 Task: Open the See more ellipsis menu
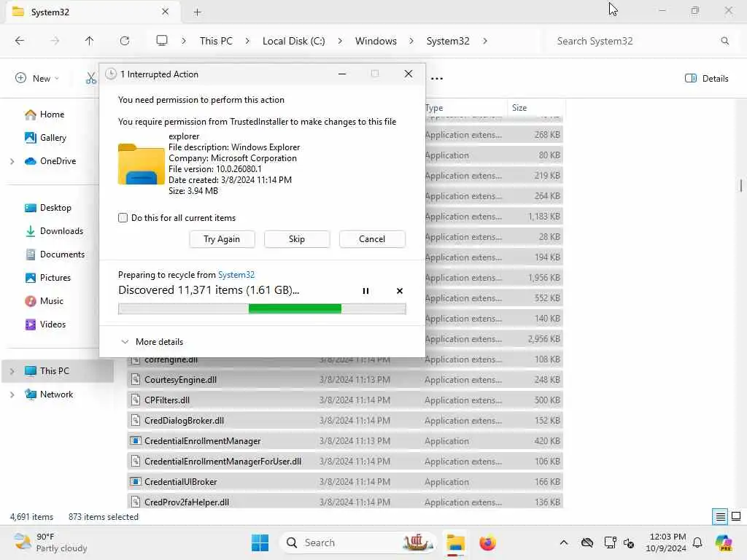(x=437, y=79)
